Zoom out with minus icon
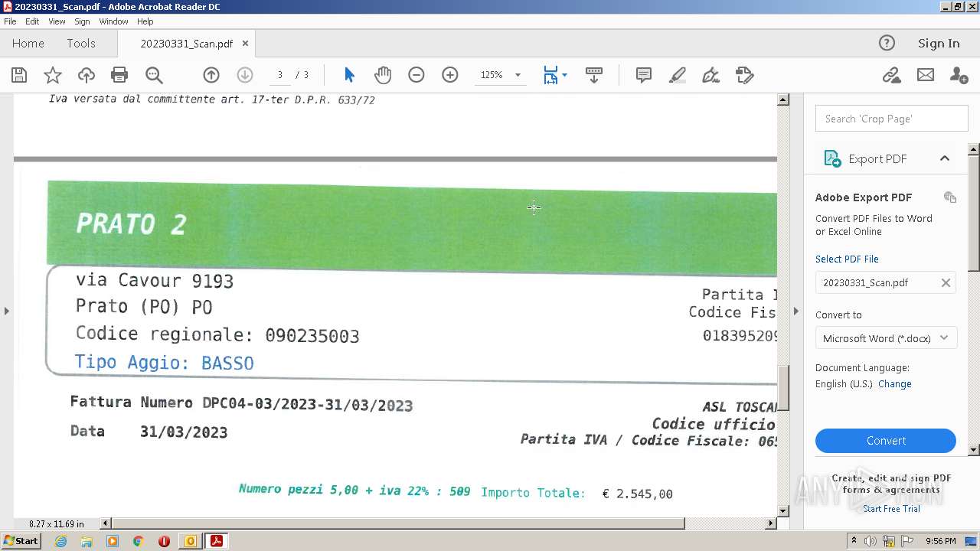Viewport: 980px width, 551px height. coord(416,75)
